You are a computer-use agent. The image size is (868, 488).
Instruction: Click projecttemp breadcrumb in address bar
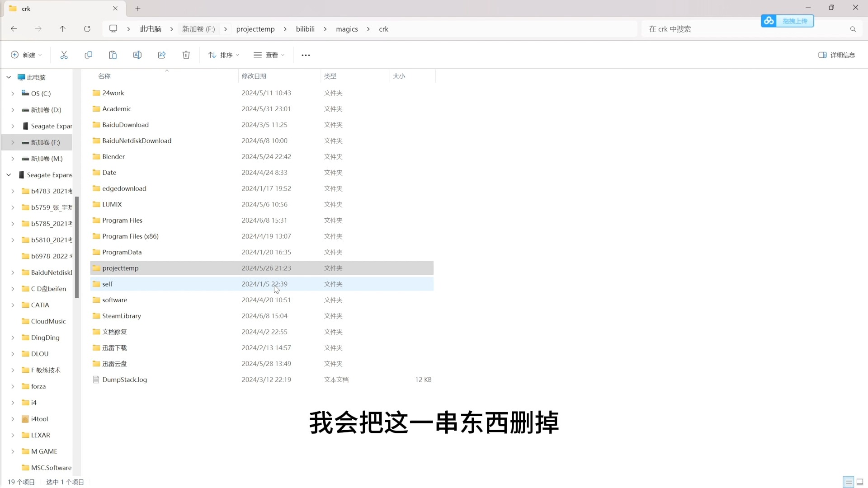[x=255, y=29]
